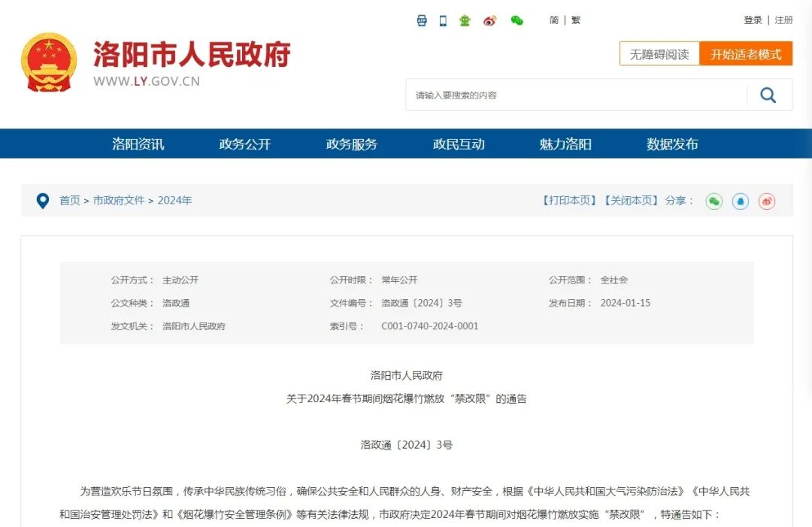Enable 开始适老模式 elderly mode
Viewport: 812px width, 527px height.
(x=746, y=54)
